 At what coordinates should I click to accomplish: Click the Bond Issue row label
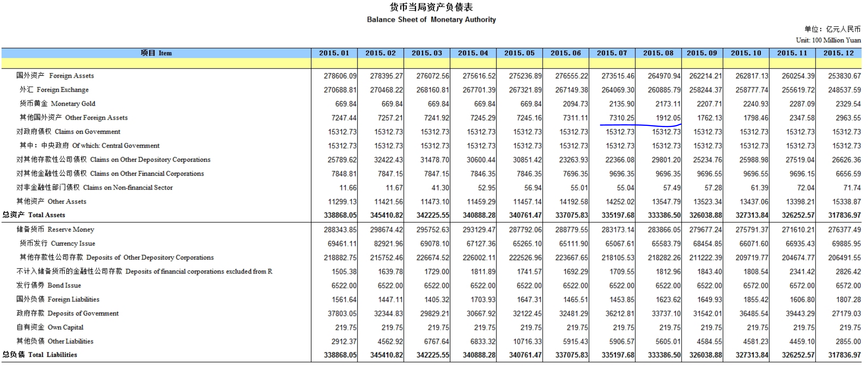49,285
